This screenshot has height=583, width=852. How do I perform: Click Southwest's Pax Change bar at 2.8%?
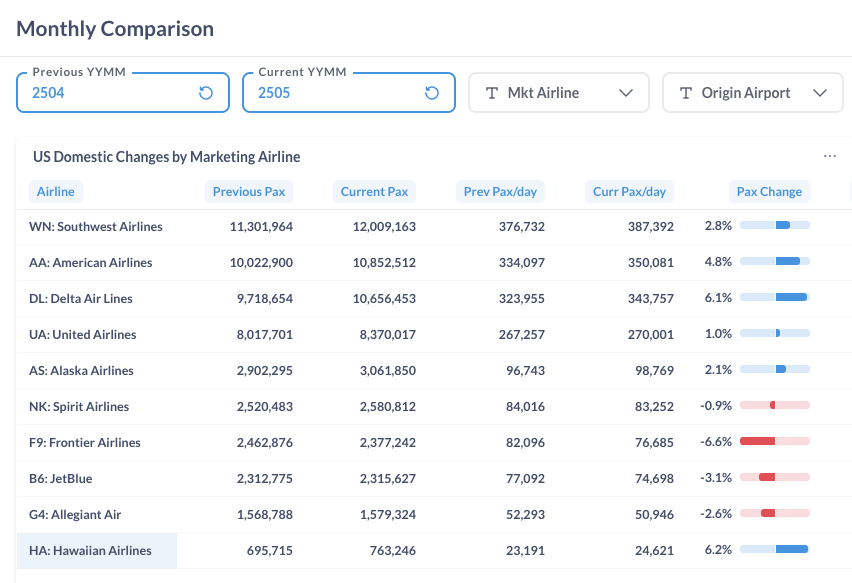tap(775, 225)
